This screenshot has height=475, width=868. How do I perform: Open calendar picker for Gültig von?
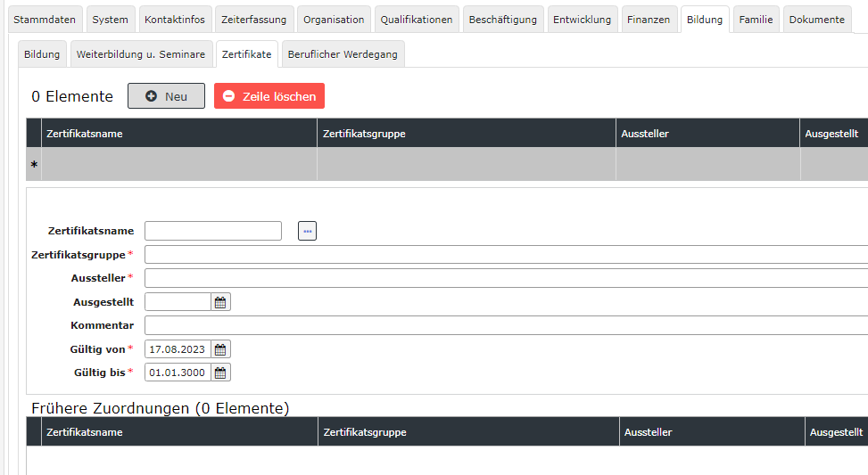[x=220, y=349]
